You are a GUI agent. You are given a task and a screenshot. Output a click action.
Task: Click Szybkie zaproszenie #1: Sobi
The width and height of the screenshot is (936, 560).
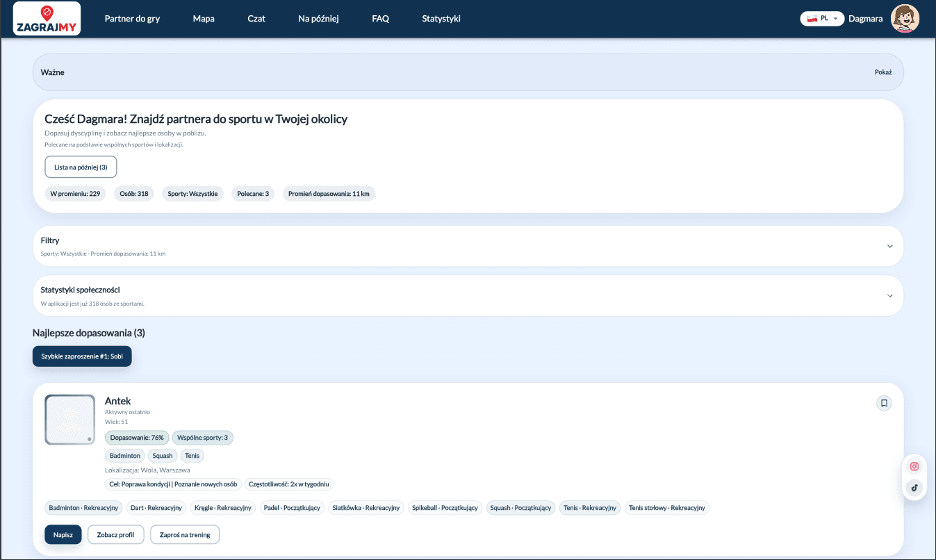pos(82,356)
